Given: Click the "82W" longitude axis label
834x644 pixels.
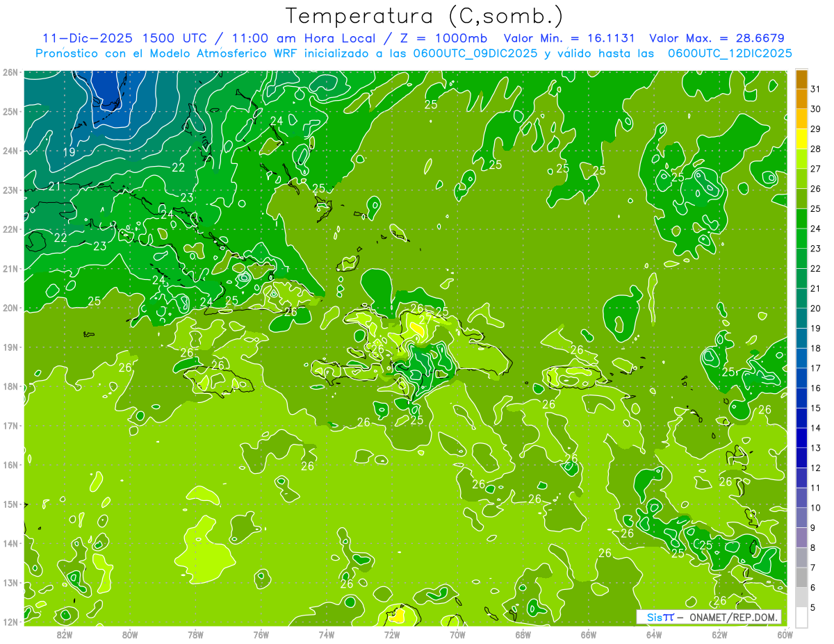Looking at the screenshot, I should pos(64,634).
